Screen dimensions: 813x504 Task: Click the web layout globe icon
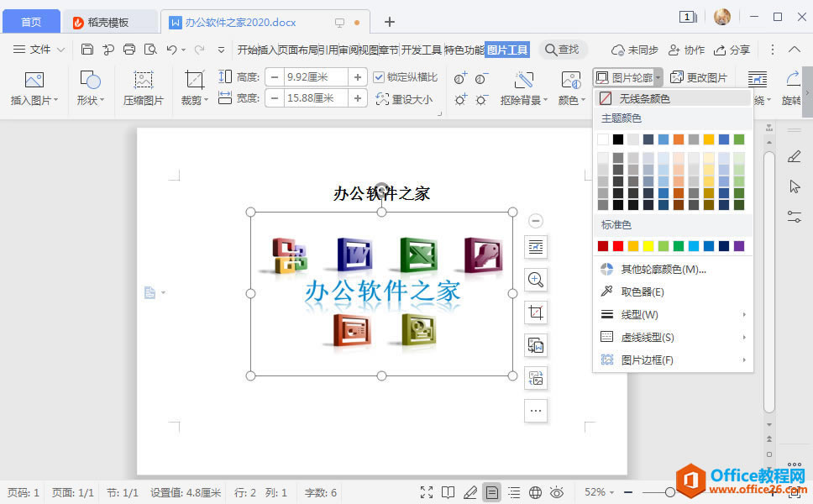(535, 492)
